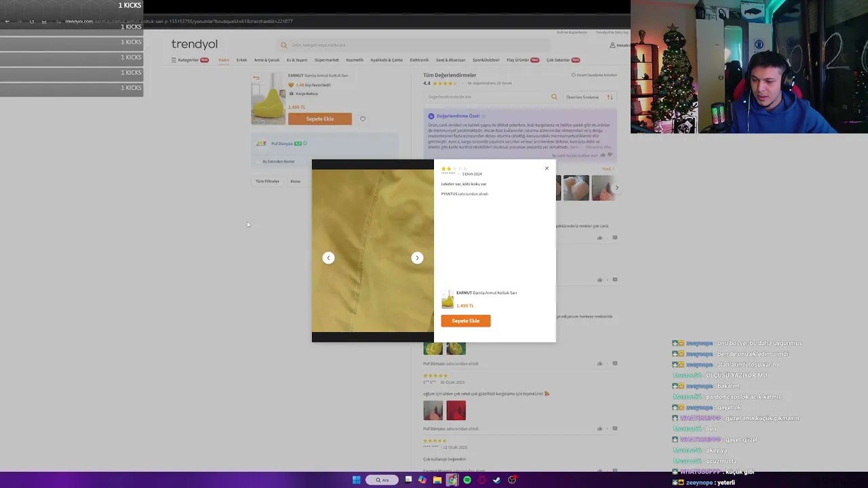Focus the search-in-reviews input field
868x488 pixels.
click(487, 97)
